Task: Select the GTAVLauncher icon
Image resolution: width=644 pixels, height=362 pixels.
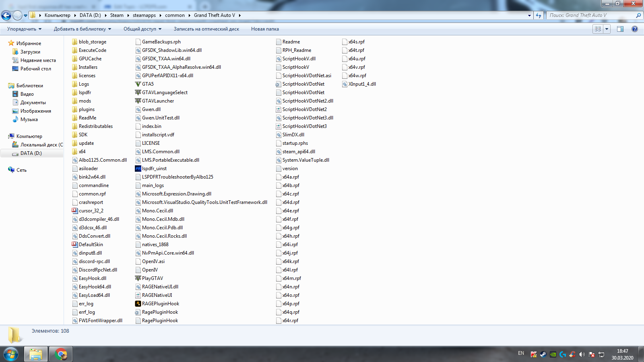Action: click(138, 101)
